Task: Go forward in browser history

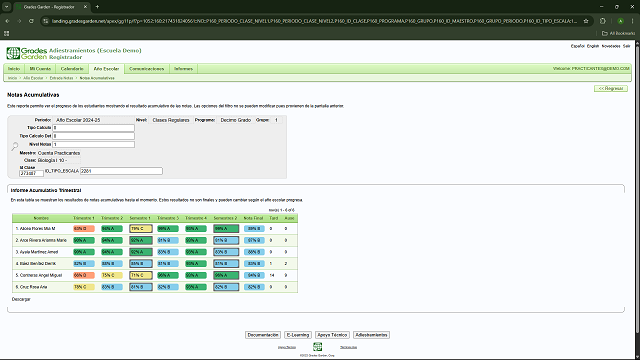Action: [19, 21]
